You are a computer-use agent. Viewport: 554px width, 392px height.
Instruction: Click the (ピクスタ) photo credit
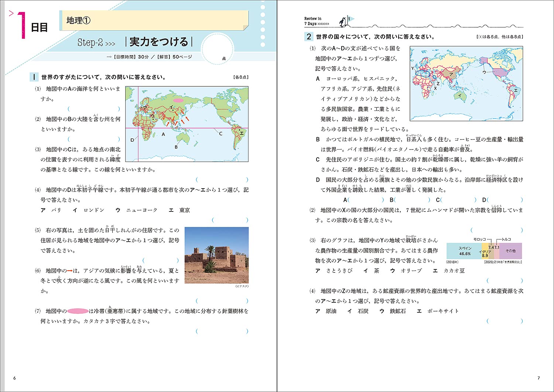242,286
